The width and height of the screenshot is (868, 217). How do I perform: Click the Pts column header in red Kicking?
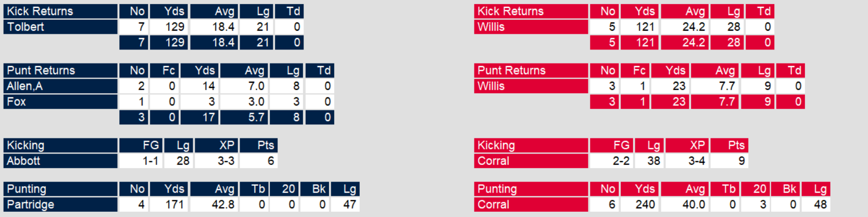tap(736, 146)
